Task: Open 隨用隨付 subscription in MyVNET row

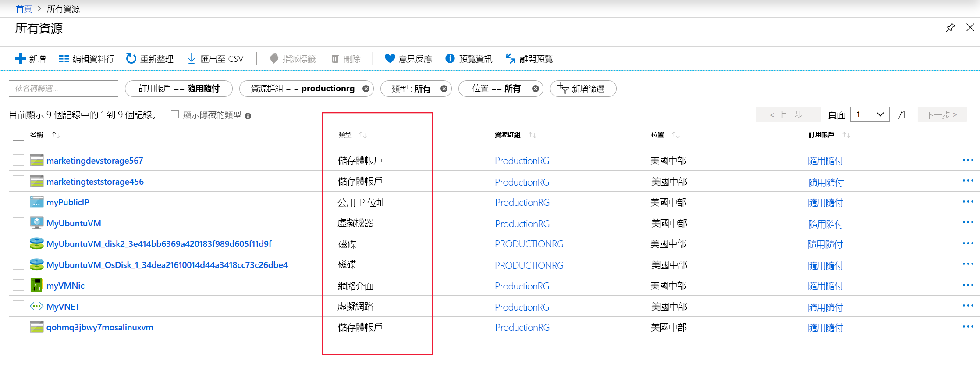Action: pyautogui.click(x=826, y=307)
